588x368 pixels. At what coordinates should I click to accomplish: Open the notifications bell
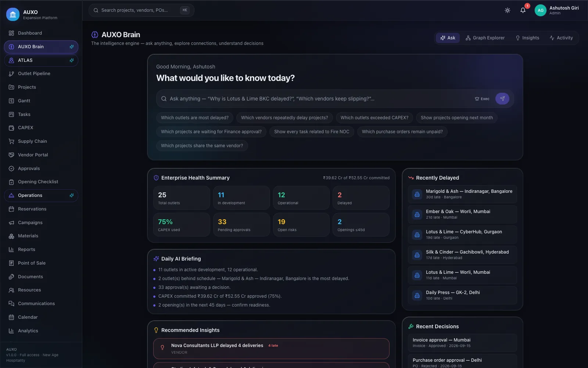[x=523, y=10]
